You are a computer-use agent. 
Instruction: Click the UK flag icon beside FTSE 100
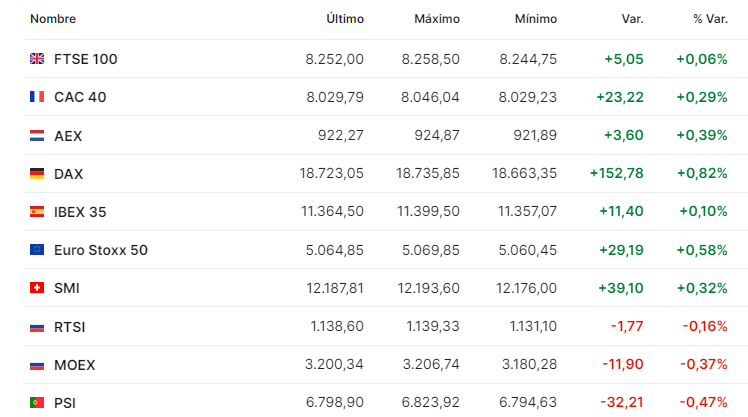pyautogui.click(x=37, y=59)
